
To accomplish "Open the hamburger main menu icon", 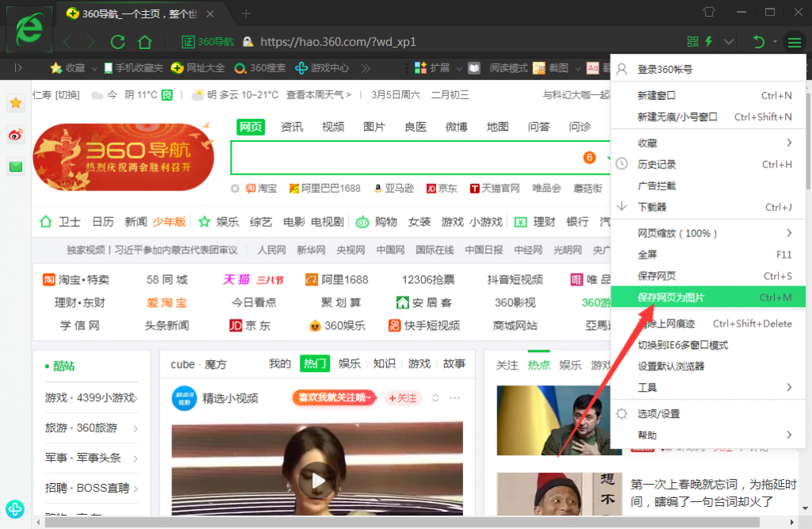I will click(x=795, y=42).
